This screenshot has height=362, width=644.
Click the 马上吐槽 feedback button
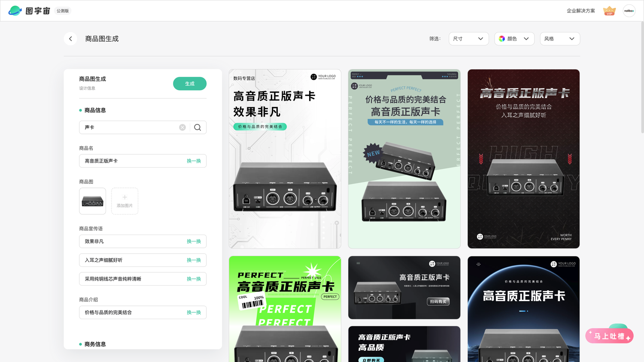coord(609,336)
